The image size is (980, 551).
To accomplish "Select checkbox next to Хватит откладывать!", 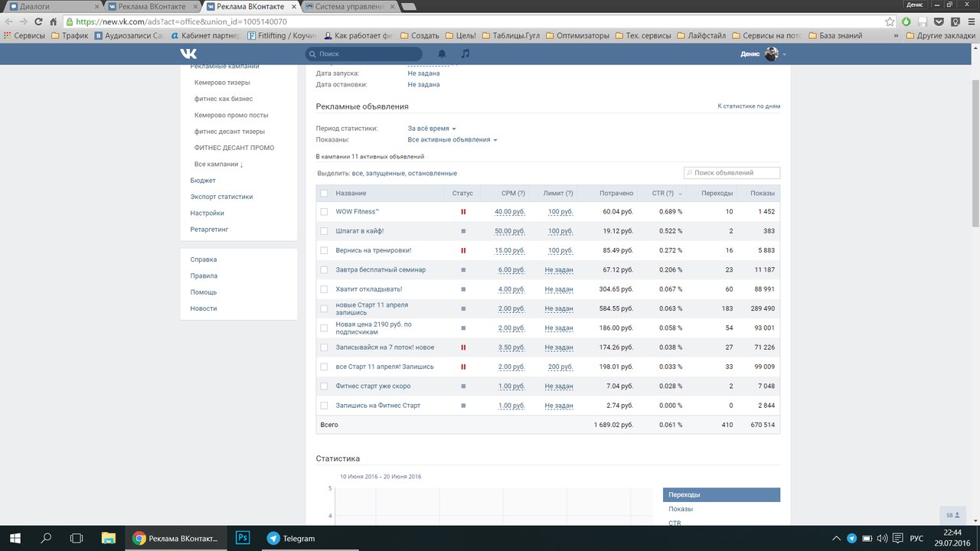I will point(324,289).
